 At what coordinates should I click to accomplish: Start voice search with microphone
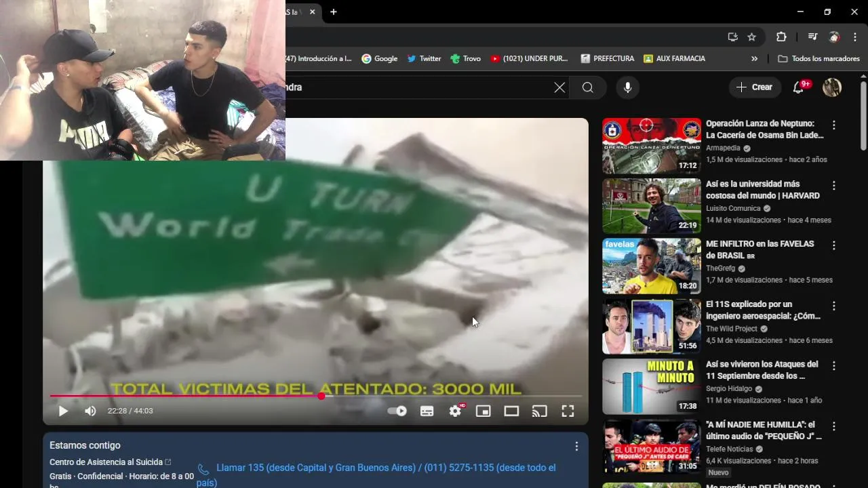pyautogui.click(x=627, y=87)
